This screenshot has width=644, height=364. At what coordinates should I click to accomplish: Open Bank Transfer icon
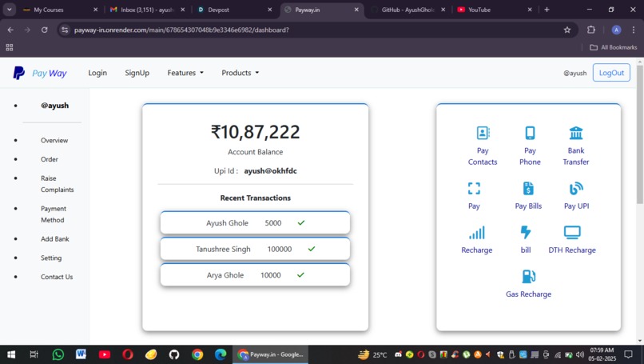point(576,133)
